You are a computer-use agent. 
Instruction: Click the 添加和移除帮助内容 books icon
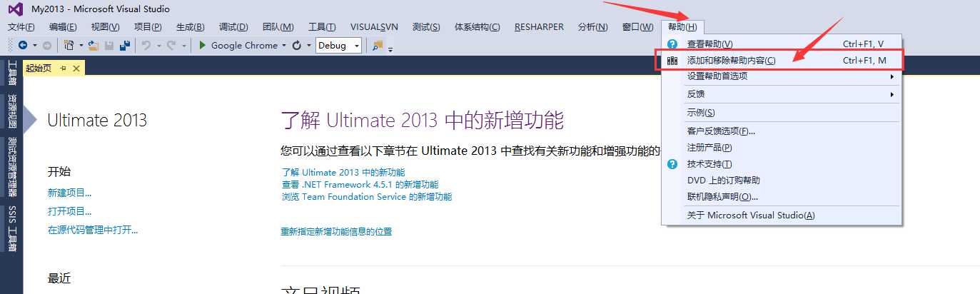coord(672,61)
